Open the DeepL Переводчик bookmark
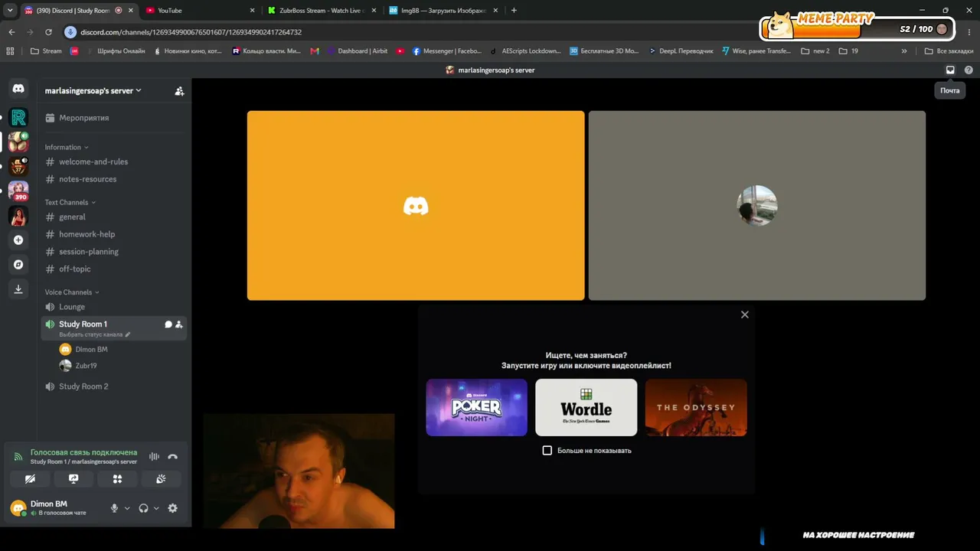The image size is (980, 551). click(x=681, y=51)
